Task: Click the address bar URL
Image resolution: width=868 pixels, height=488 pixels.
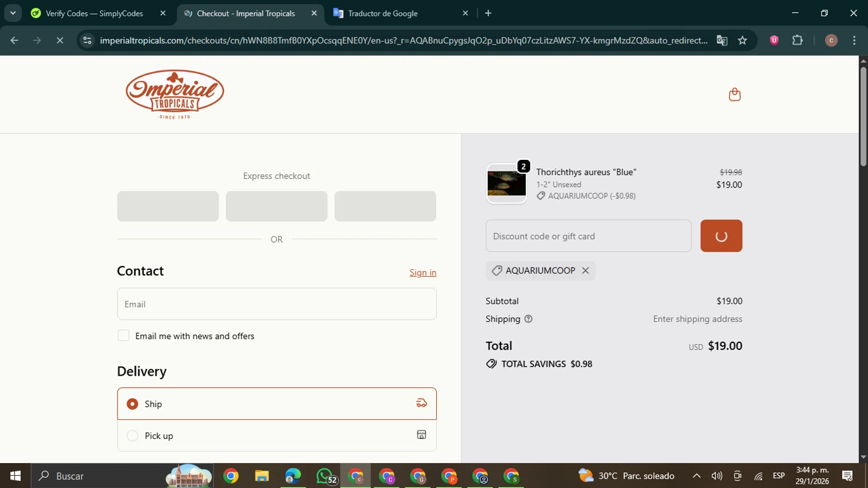Action: [403, 41]
